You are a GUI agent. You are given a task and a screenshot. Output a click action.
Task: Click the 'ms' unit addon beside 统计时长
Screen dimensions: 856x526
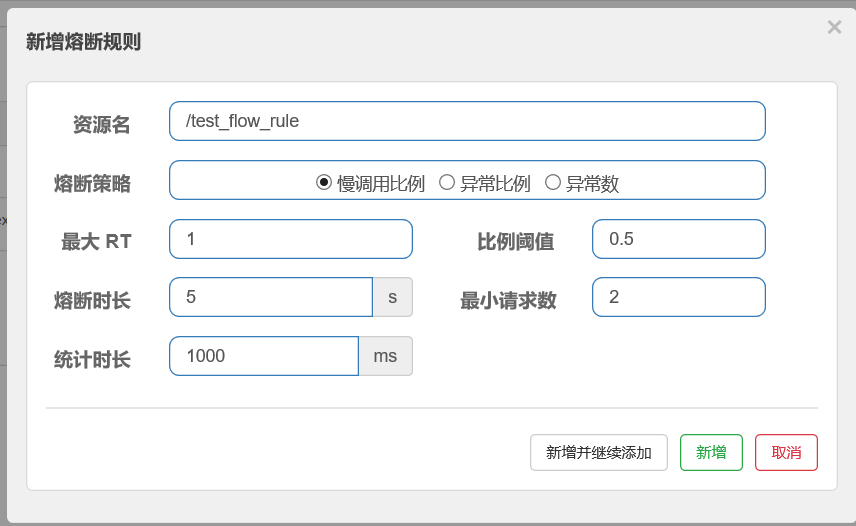[x=385, y=356]
